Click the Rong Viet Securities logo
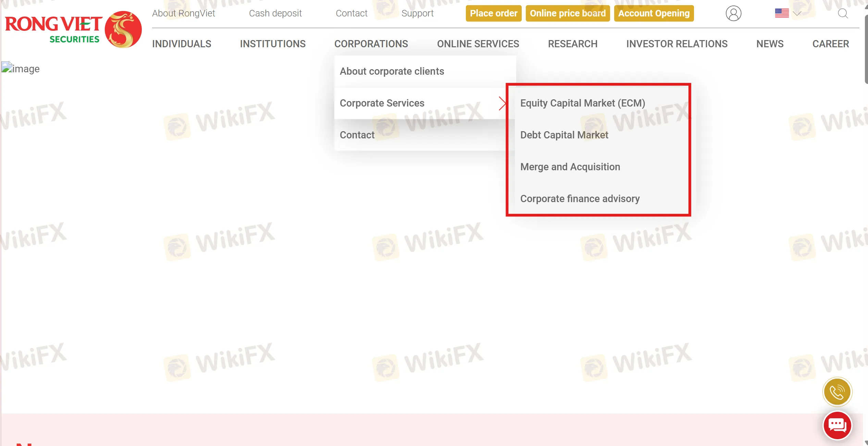 73,29
